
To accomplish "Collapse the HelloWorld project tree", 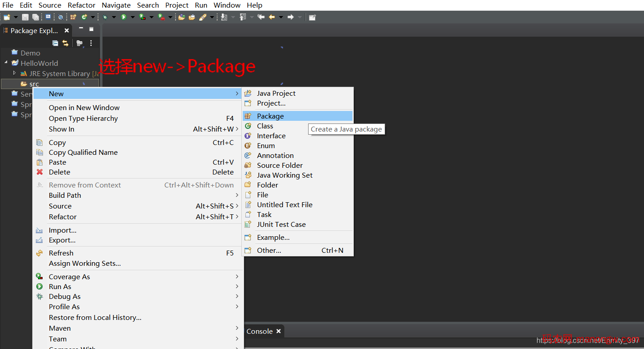I will tap(6, 63).
